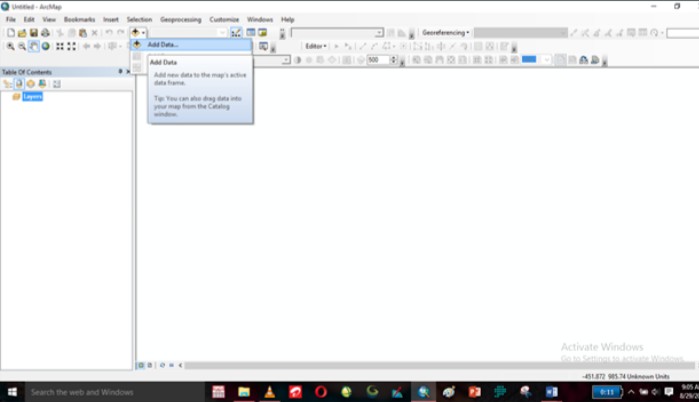Switch to List By Source view
This screenshot has width=699, height=402.
pyautogui.click(x=19, y=84)
